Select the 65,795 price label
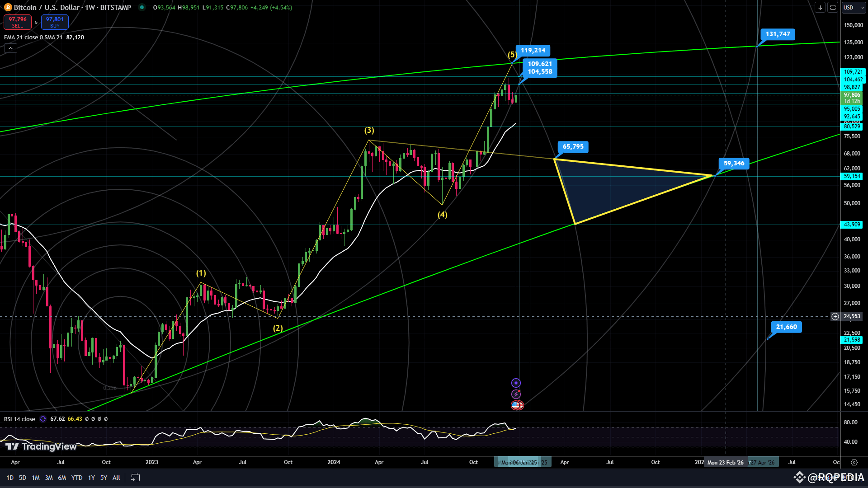This screenshot has width=868, height=488. pos(573,147)
